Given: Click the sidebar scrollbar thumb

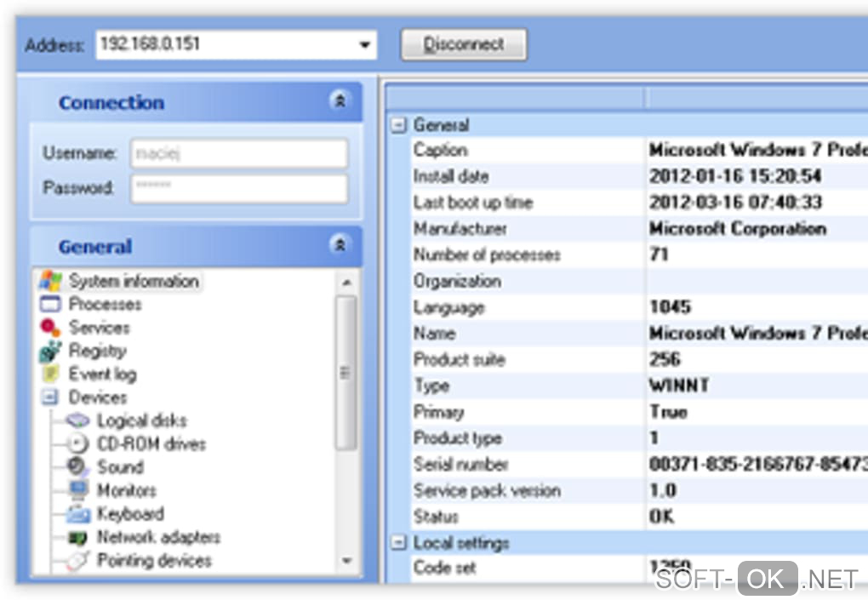Looking at the screenshot, I should click(x=346, y=373).
